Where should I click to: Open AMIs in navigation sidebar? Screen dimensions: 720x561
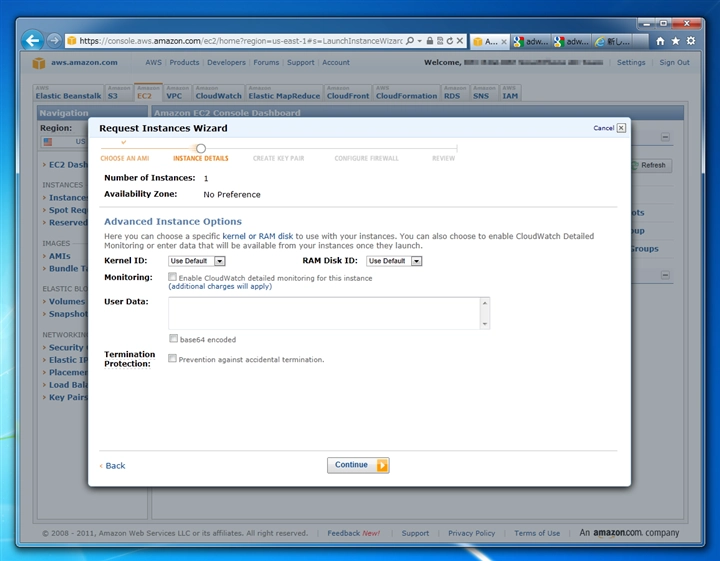click(60, 256)
